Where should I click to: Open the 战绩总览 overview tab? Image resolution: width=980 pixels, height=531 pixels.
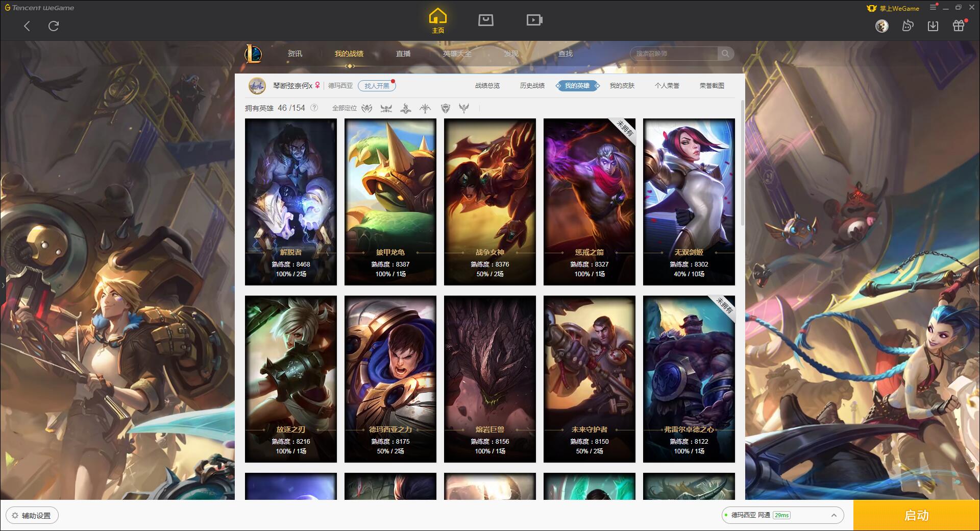click(x=487, y=86)
